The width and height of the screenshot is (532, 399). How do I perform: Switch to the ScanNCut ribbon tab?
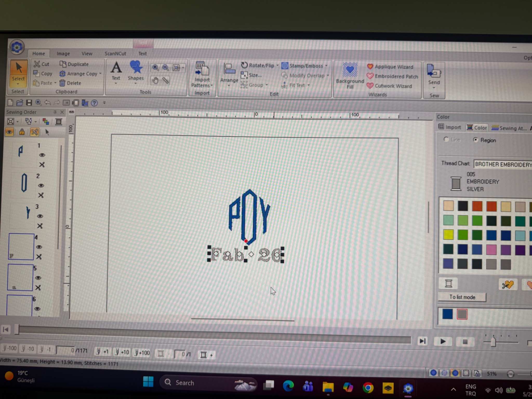click(x=115, y=54)
